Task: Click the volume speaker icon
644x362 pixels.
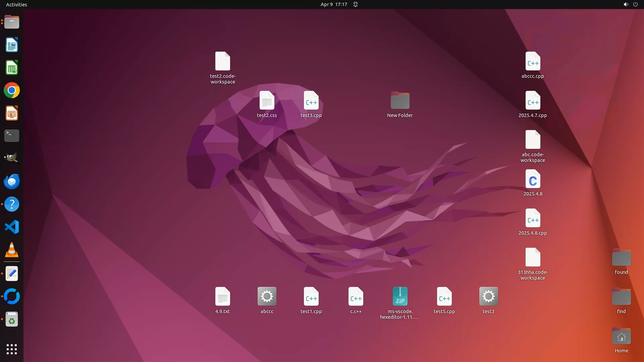Action: pos(626,4)
